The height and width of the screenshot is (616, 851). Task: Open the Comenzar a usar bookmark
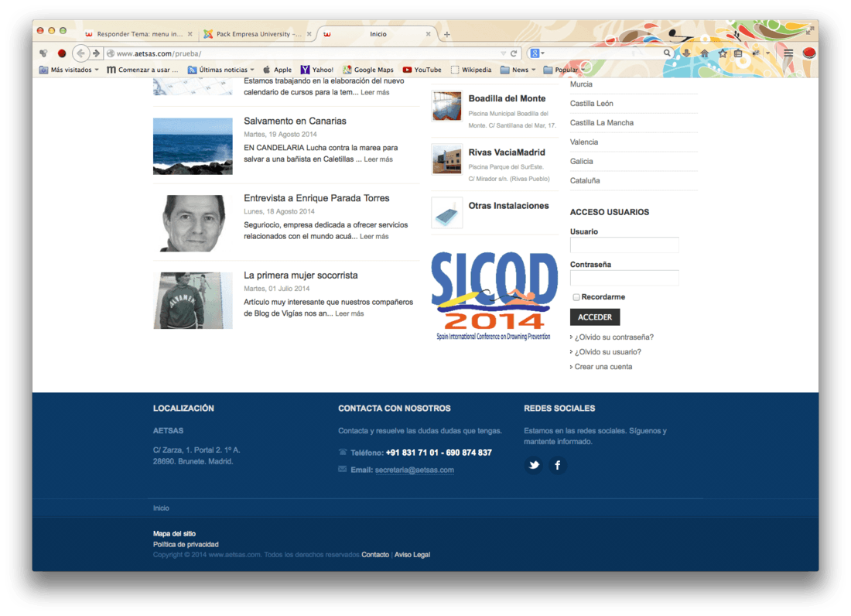142,70
